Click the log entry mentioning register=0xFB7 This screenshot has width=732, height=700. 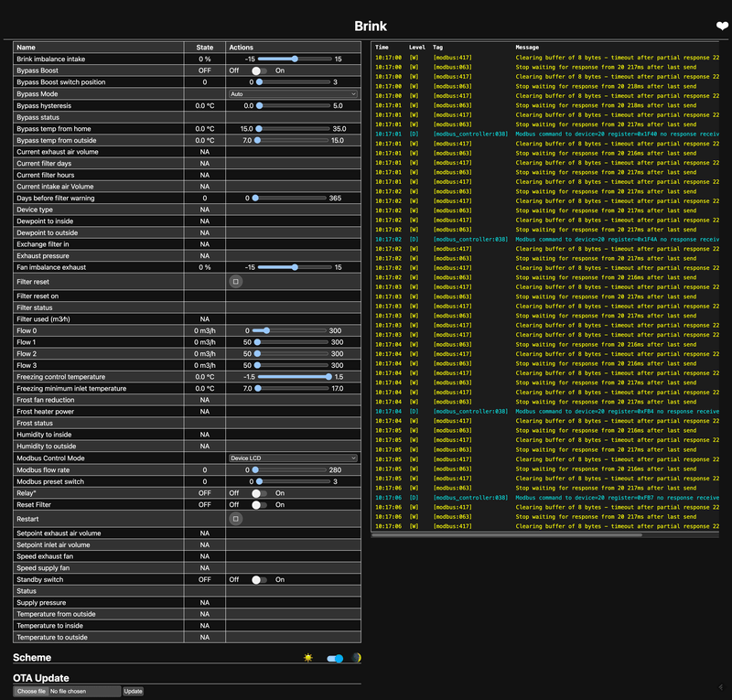[x=546, y=498]
